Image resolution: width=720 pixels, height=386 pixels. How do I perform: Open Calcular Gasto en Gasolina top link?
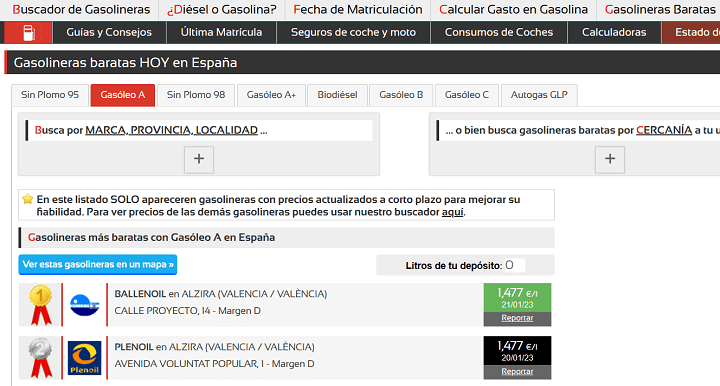click(513, 10)
